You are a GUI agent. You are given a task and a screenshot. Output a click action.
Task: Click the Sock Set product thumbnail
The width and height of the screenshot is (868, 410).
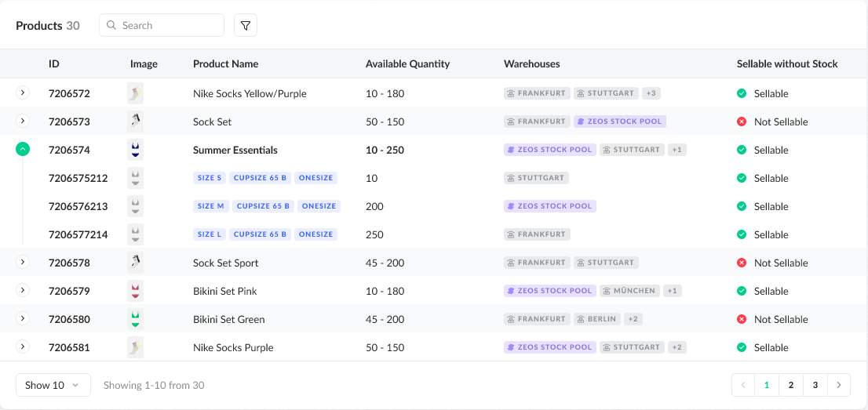pyautogui.click(x=135, y=122)
